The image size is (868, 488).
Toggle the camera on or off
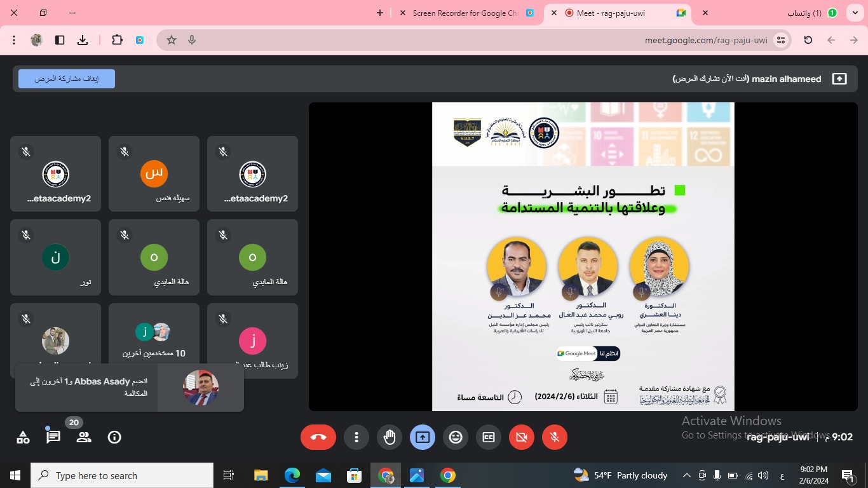[522, 437]
